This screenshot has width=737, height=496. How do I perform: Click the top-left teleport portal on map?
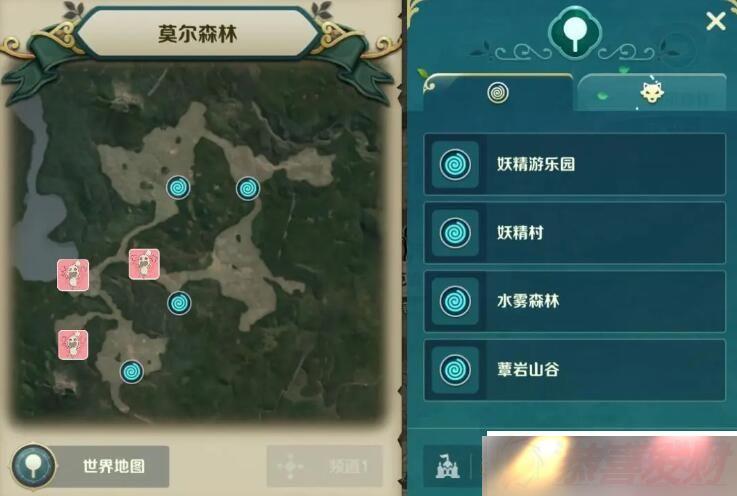pyautogui.click(x=178, y=188)
